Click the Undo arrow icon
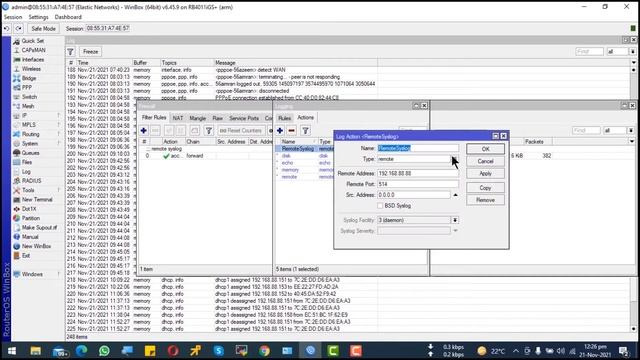 point(7,29)
